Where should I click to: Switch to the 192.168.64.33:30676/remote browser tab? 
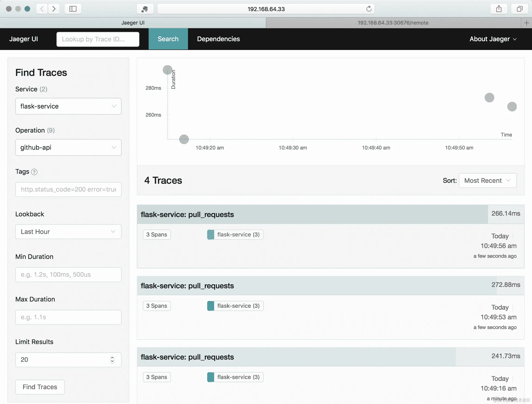pyautogui.click(x=393, y=23)
